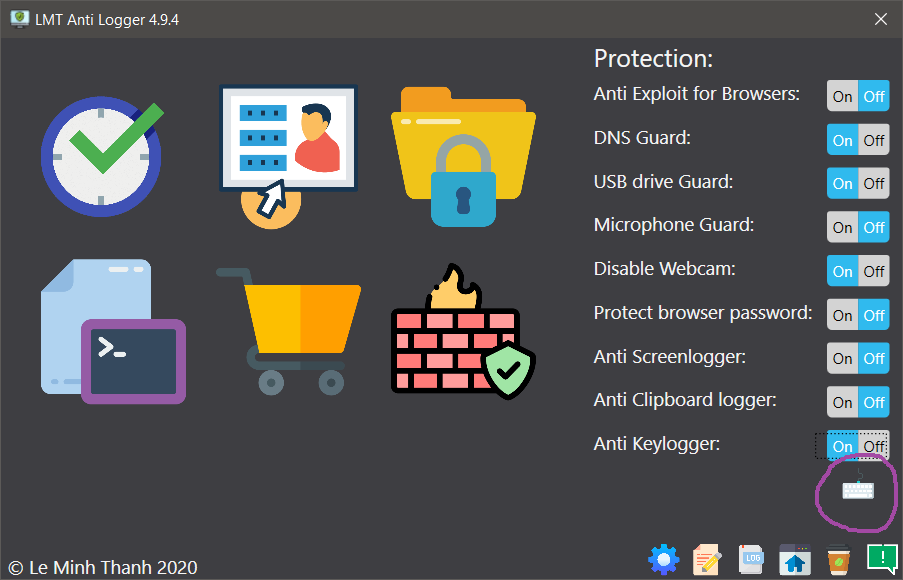
Task: Click the notepad with pencil icon
Action: point(708,559)
